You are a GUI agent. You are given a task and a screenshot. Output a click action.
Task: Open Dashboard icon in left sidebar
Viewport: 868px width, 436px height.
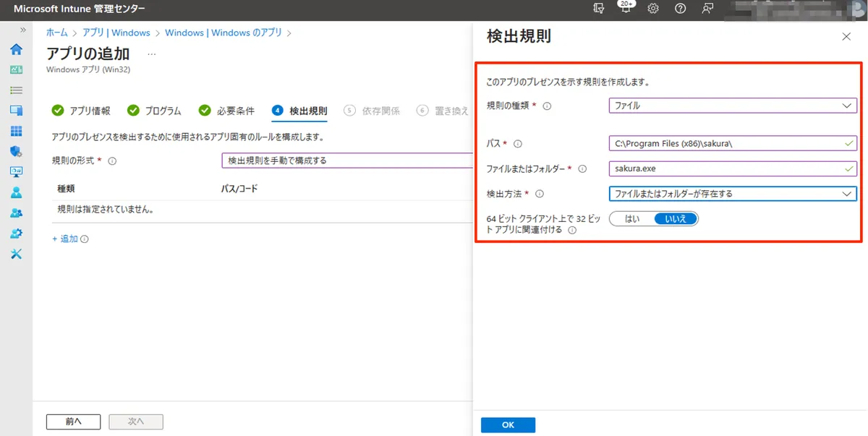[x=16, y=70]
